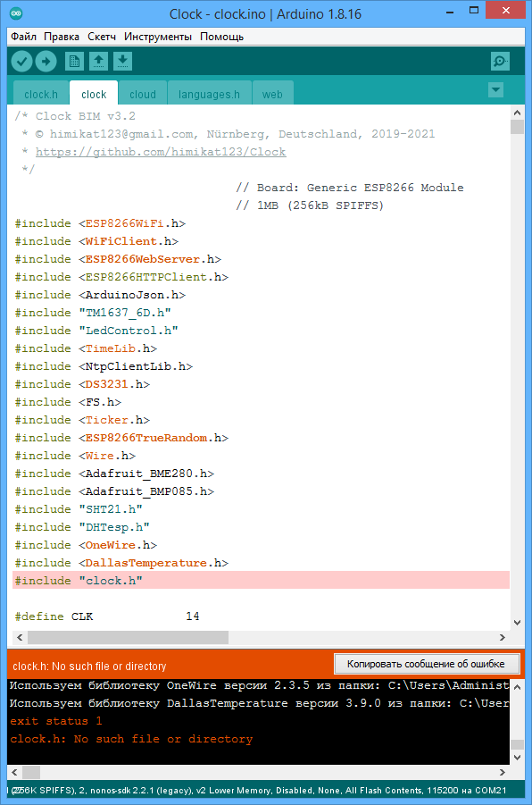This screenshot has width=532, height=805.
Task: Click the editor horizontal scrollbar thumb
Action: [x=129, y=637]
